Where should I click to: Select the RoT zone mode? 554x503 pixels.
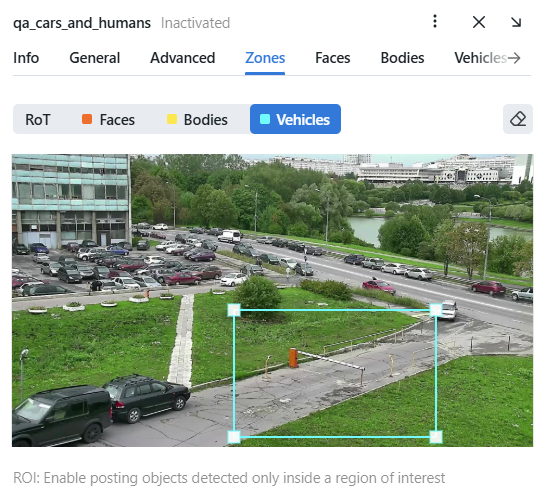38,119
